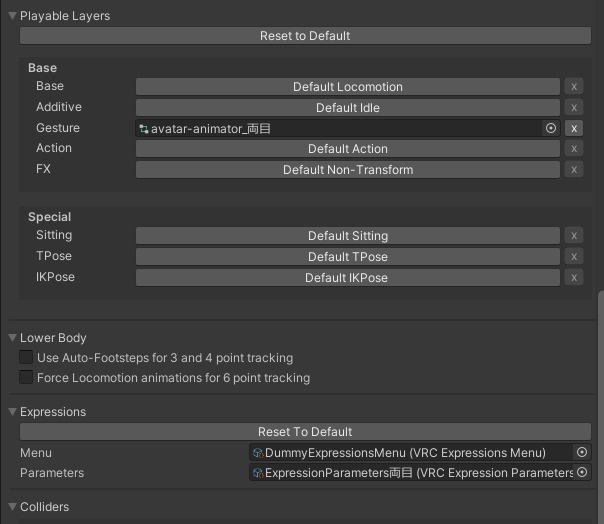
Task: Clear the TPose layer with its x button
Action: pos(574,257)
